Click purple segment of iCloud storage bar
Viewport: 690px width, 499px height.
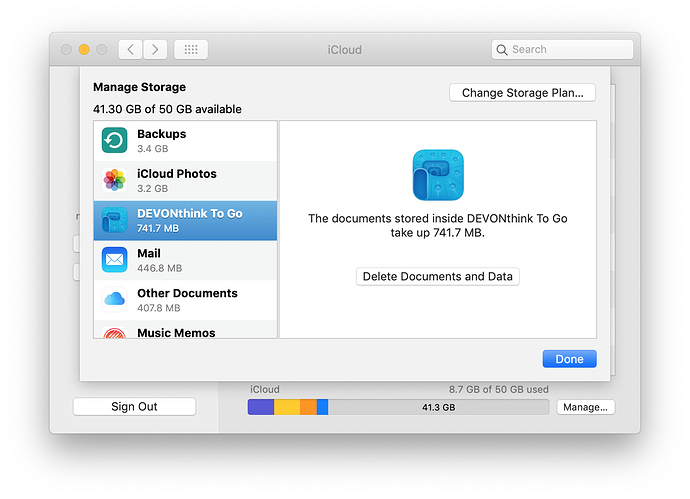coord(261,407)
